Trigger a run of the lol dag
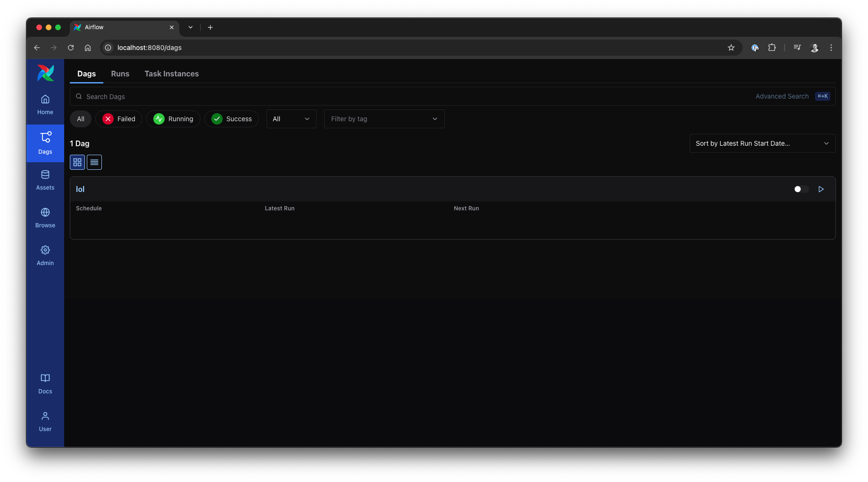The height and width of the screenshot is (482, 868). click(821, 189)
